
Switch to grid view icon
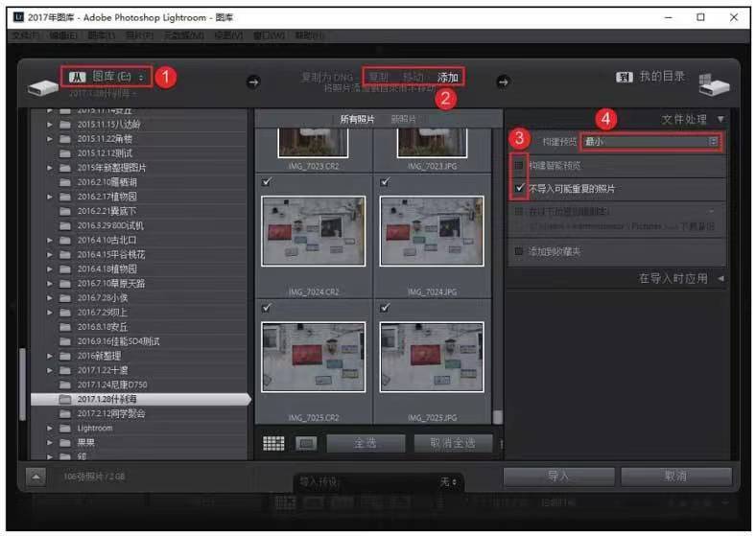(273, 443)
